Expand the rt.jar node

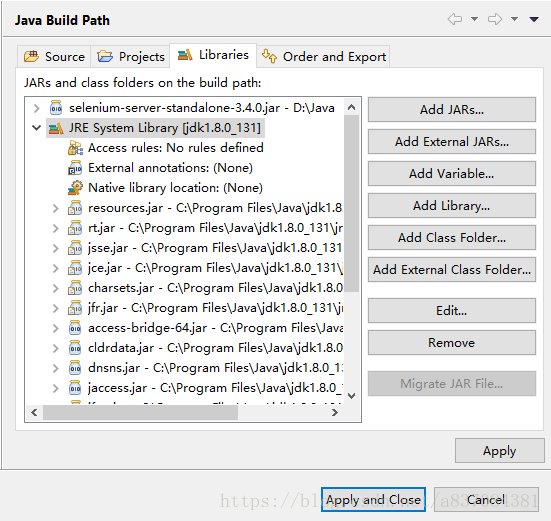tap(56, 228)
